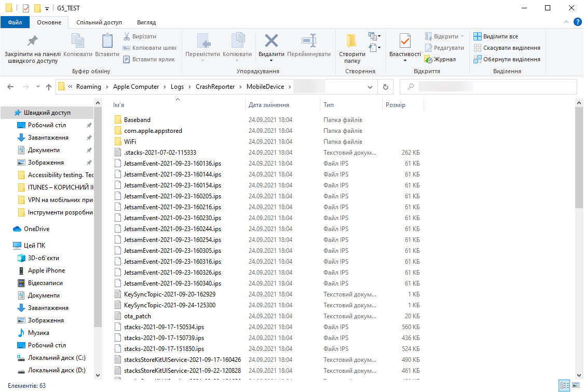The width and height of the screenshot is (584, 392).
Task: Expand the Properties (Властивості) dropdown arrow
Action: point(405,60)
